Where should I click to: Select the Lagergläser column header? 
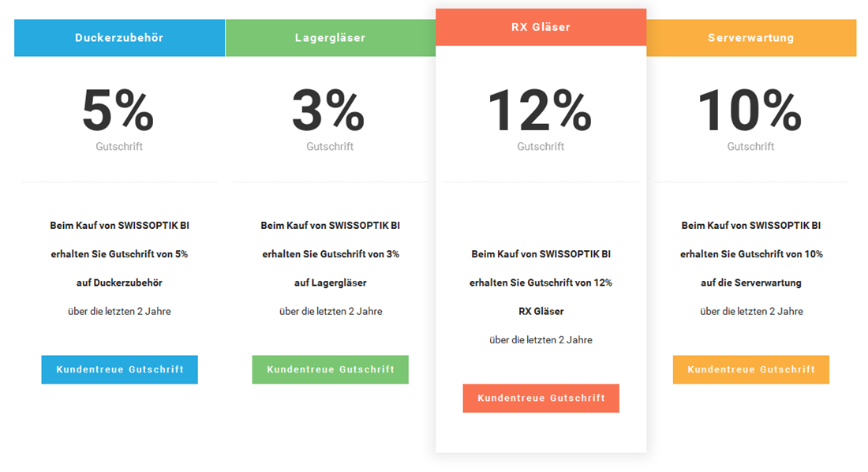[331, 38]
